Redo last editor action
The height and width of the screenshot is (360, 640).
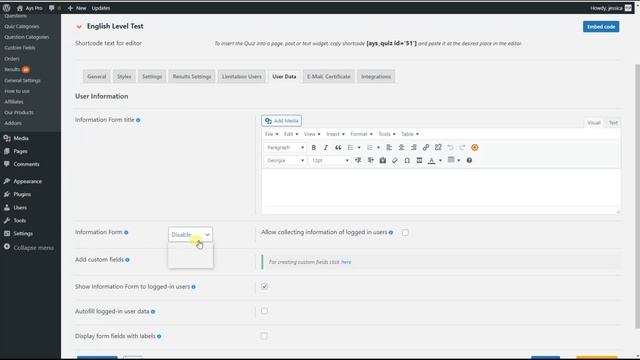click(462, 147)
